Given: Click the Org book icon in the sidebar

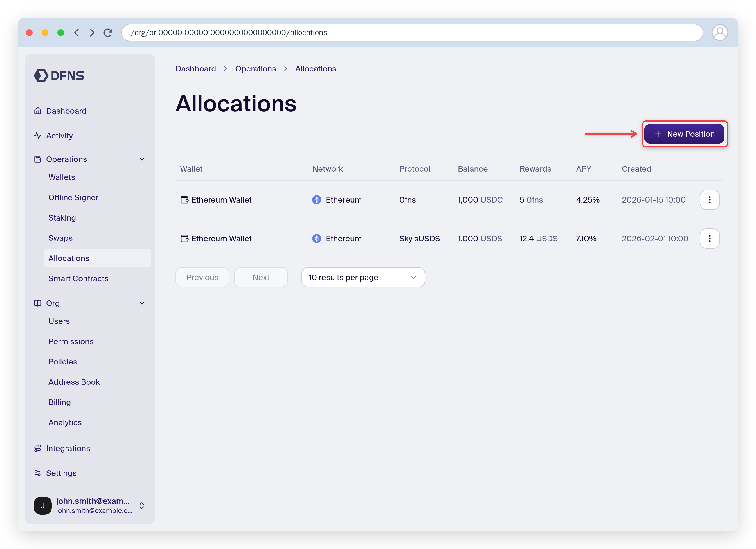Looking at the screenshot, I should [38, 303].
